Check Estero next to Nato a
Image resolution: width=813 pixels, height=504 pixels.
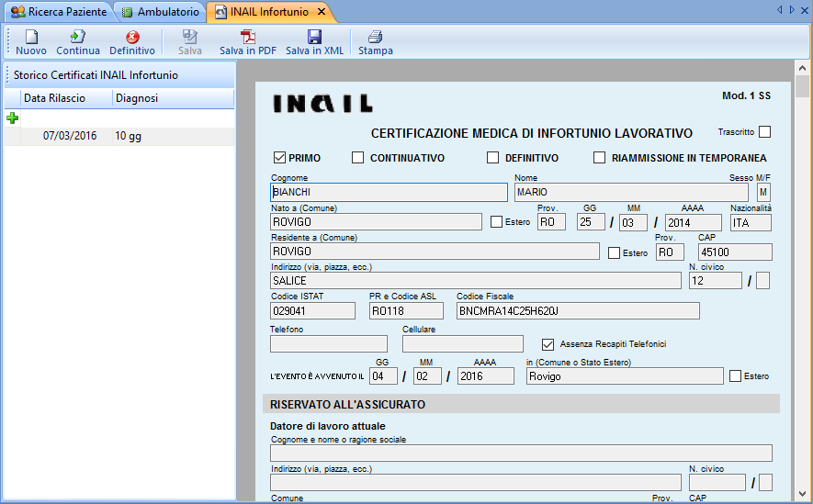click(x=496, y=221)
